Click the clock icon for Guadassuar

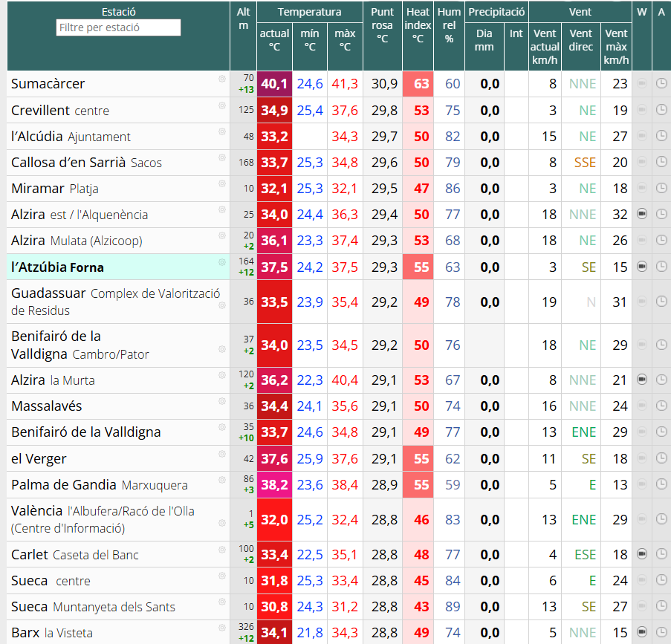coord(661,302)
